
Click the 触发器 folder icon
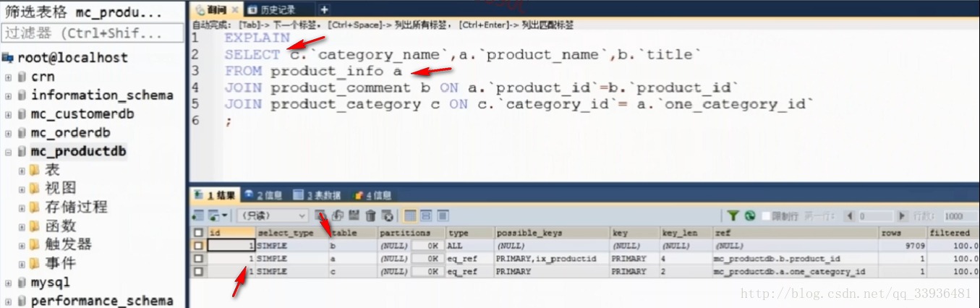coord(35,245)
